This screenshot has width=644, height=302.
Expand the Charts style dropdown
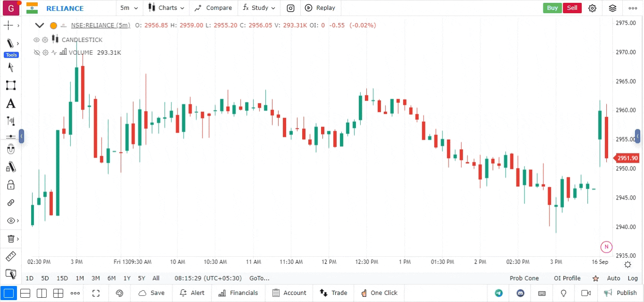pos(166,8)
